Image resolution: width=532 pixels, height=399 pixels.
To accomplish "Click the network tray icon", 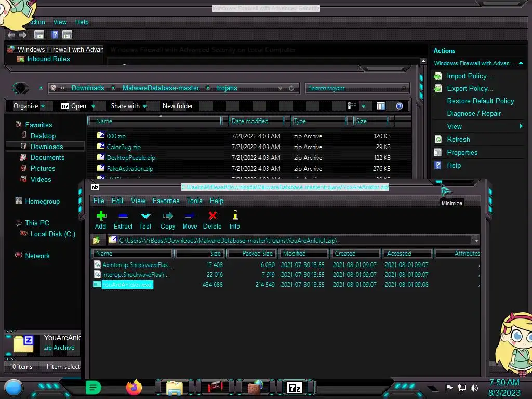I will pos(462,388).
